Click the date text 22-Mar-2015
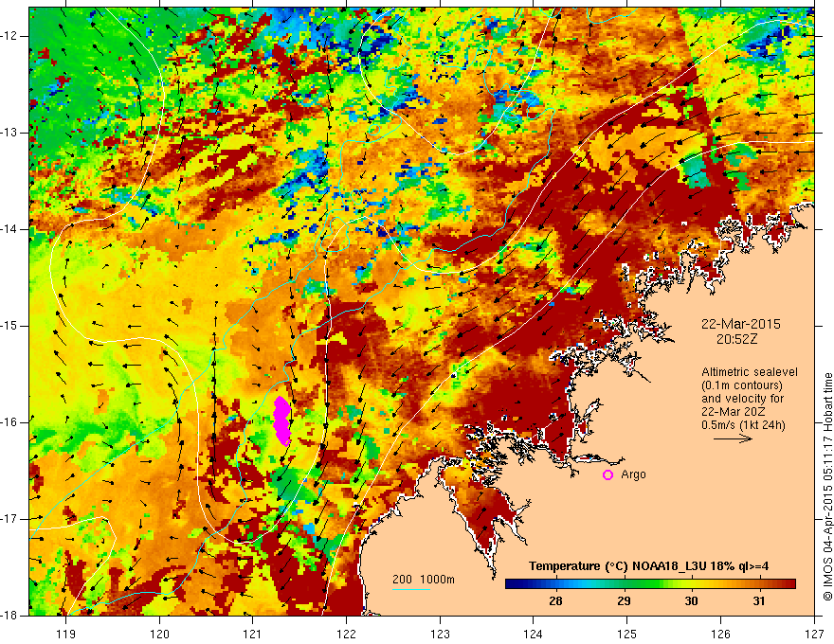834x644 pixels. tap(740, 324)
